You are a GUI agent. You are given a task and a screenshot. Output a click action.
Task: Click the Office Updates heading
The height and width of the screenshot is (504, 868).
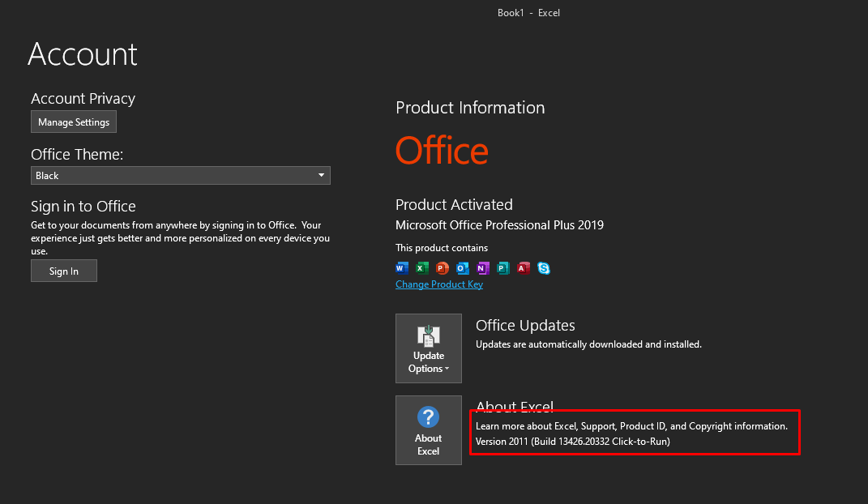click(x=525, y=326)
